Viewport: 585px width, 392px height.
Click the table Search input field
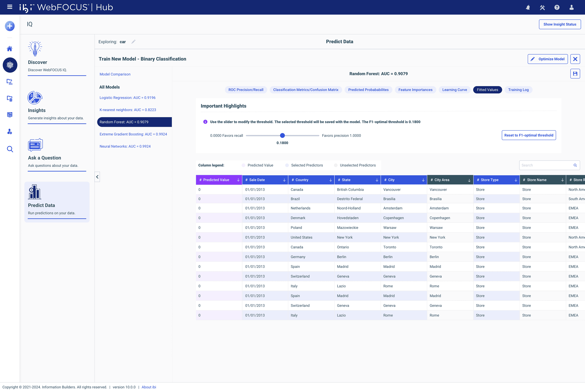click(x=546, y=165)
